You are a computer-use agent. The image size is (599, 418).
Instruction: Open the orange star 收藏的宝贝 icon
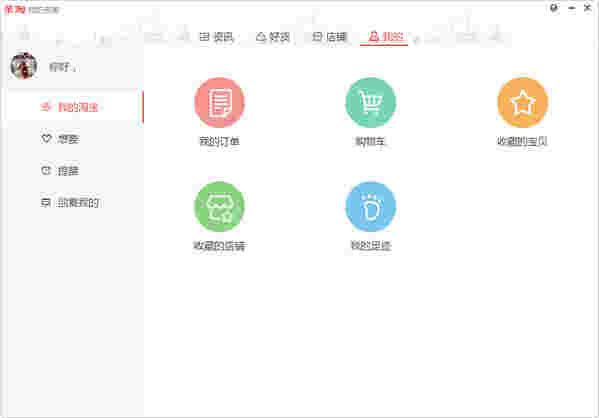522,102
